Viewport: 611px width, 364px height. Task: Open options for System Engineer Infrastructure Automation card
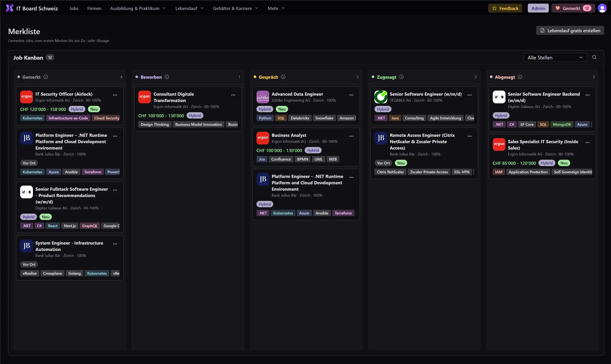(x=115, y=244)
